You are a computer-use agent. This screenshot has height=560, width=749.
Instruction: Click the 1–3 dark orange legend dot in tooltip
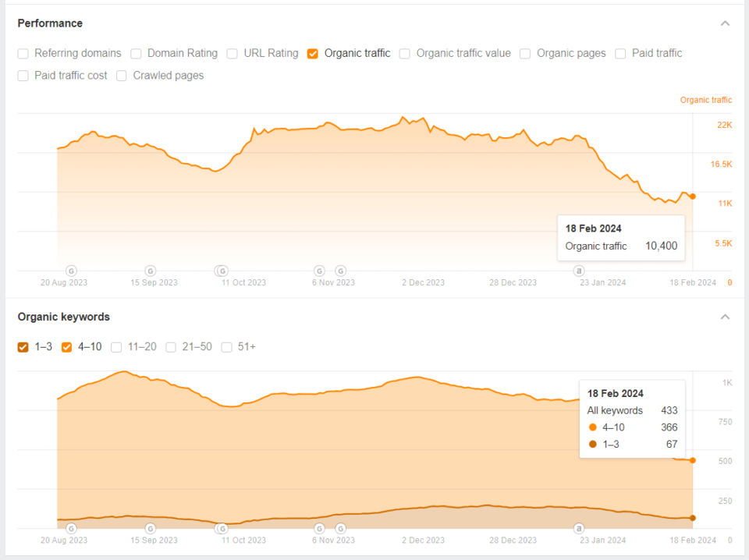tap(593, 444)
